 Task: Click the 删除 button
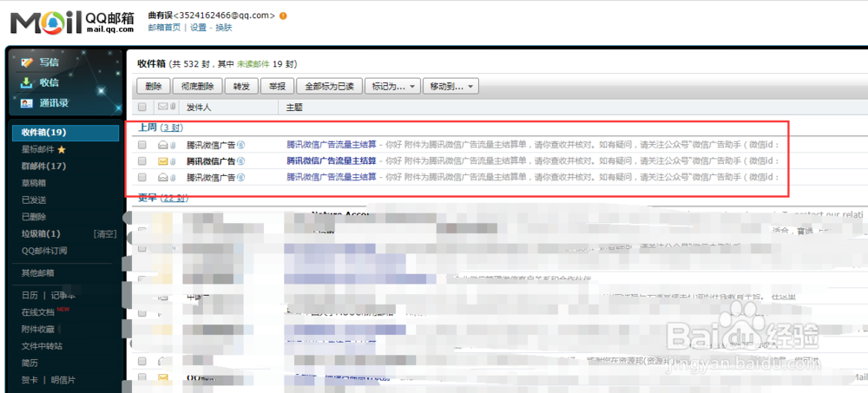click(x=154, y=87)
